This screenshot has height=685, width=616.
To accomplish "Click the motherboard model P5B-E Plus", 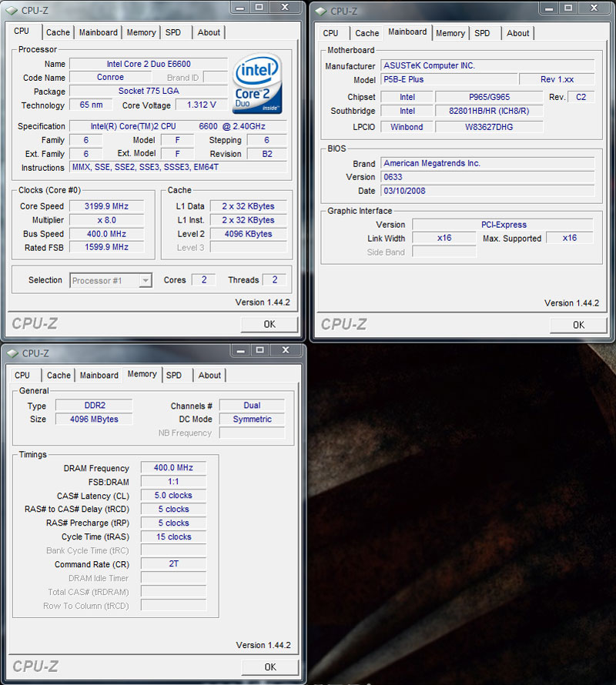I will (449, 79).
